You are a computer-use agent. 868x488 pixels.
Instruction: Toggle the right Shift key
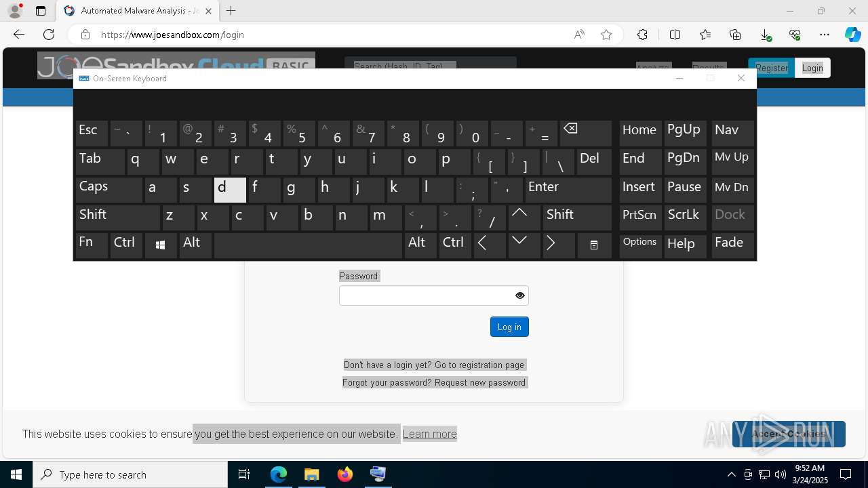tap(577, 218)
